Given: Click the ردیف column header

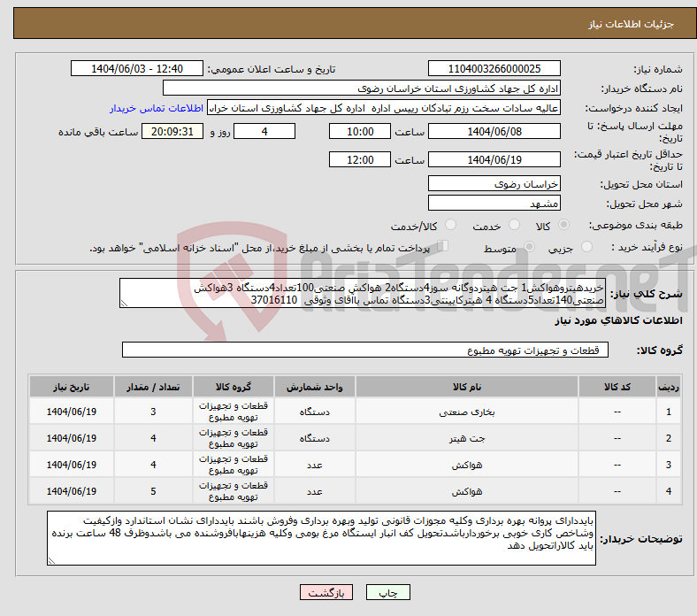Looking at the screenshot, I should coord(668,387).
